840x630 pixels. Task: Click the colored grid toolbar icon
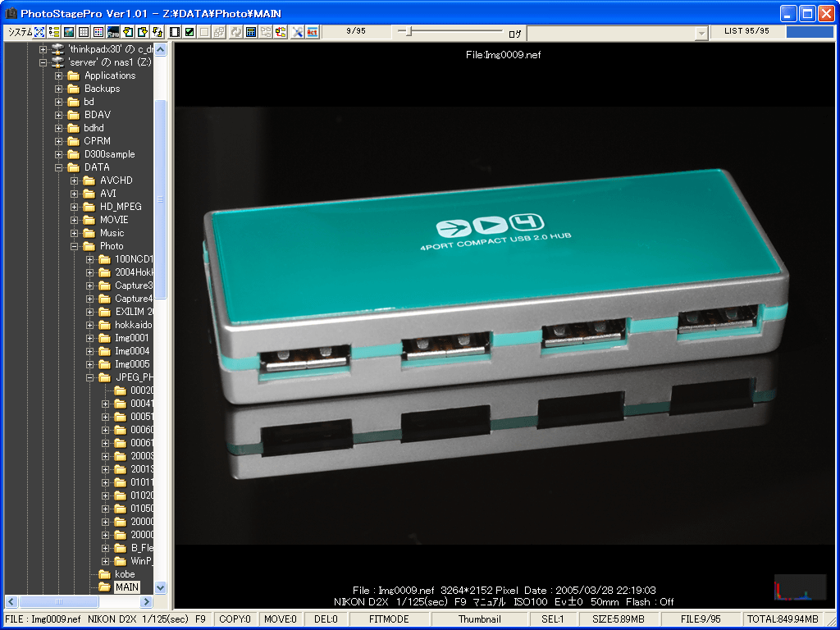98,32
